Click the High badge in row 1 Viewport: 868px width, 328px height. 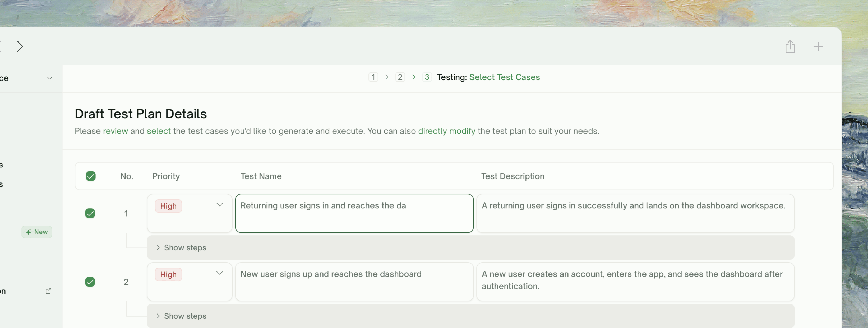point(168,206)
